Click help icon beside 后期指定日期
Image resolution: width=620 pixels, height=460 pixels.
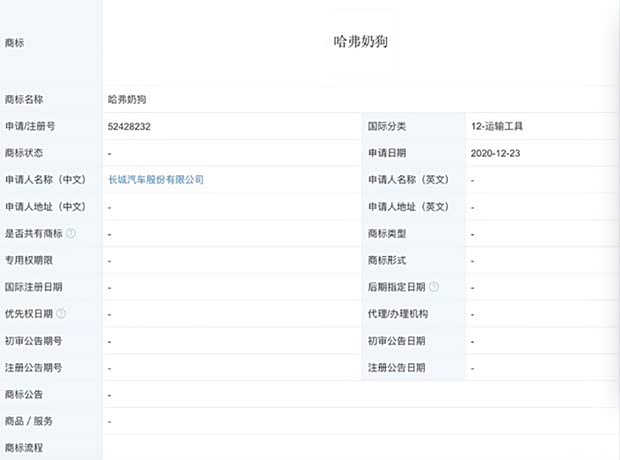coord(435,287)
